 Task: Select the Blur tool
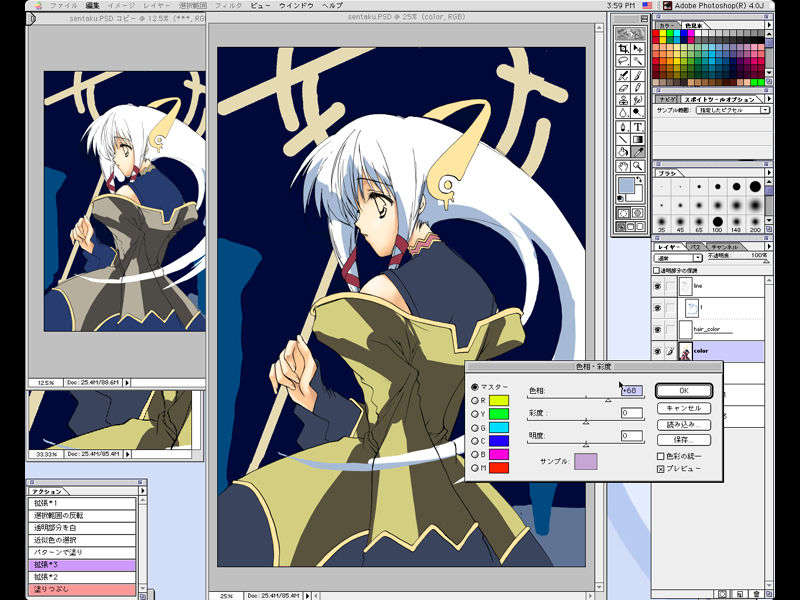tap(623, 112)
